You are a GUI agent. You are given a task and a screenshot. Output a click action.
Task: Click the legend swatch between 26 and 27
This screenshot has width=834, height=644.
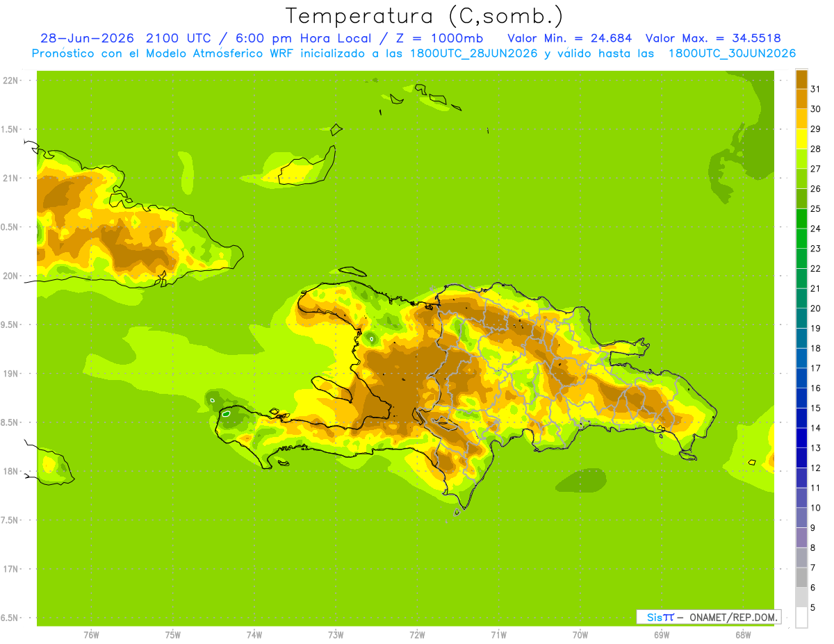(801, 179)
